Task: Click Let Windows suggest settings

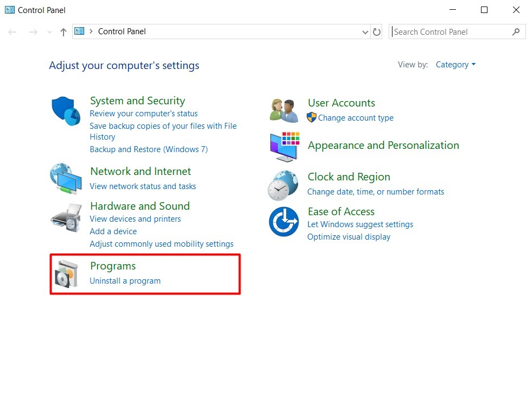Action: point(360,224)
